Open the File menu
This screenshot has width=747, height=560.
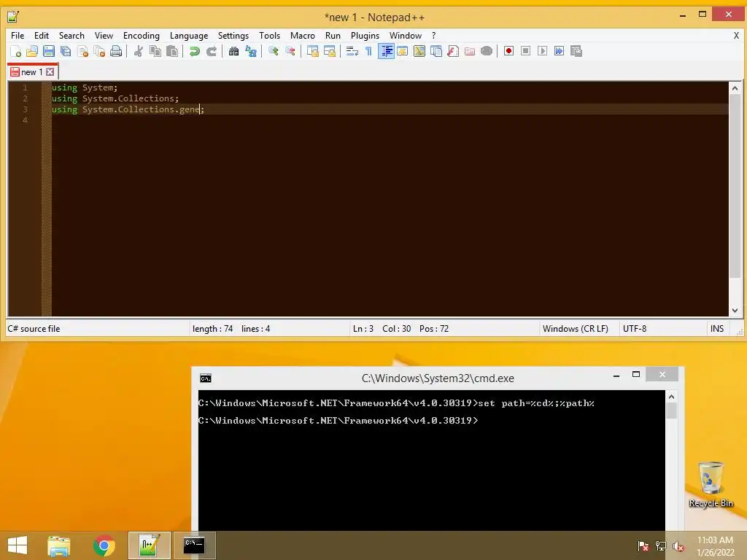coord(18,36)
